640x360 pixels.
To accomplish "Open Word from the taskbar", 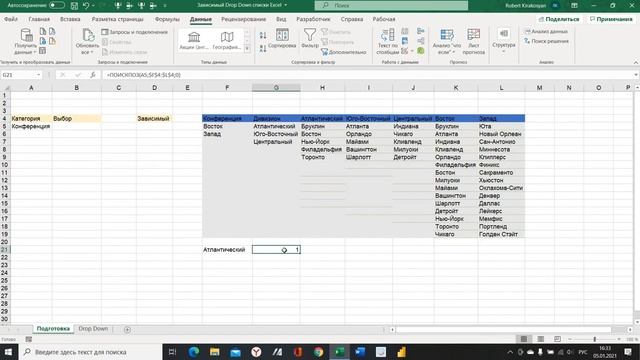I will click(x=360, y=351).
